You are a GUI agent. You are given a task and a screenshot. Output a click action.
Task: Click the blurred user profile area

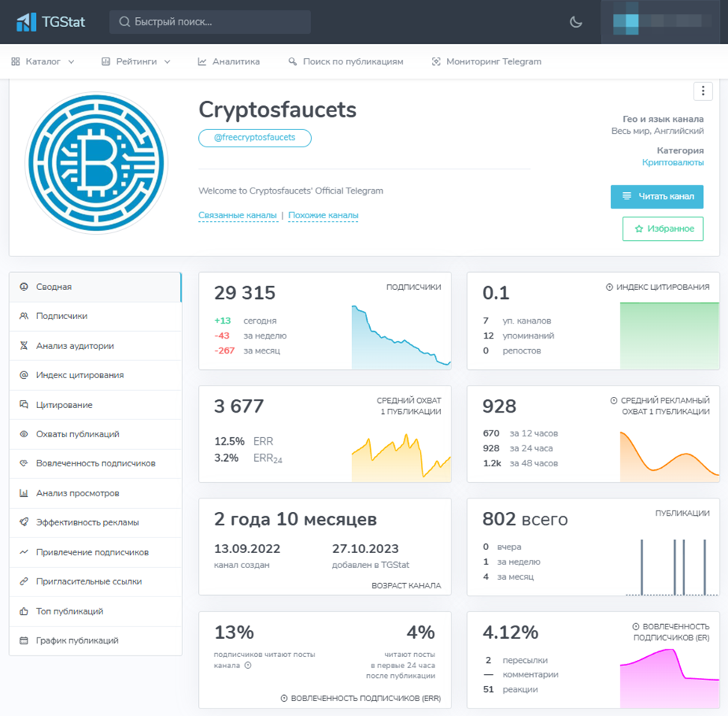(662, 22)
